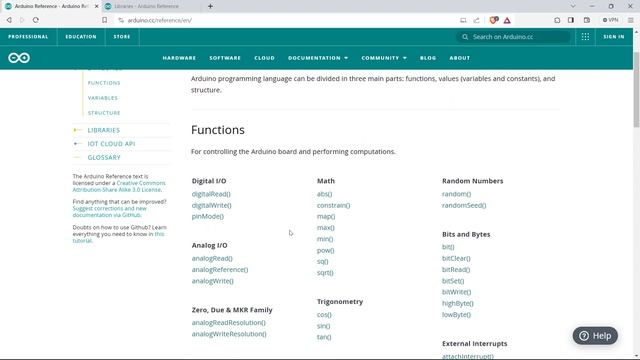Viewport: 640px width, 360px height.
Task: Open the share icon in address bar
Action: point(476,20)
